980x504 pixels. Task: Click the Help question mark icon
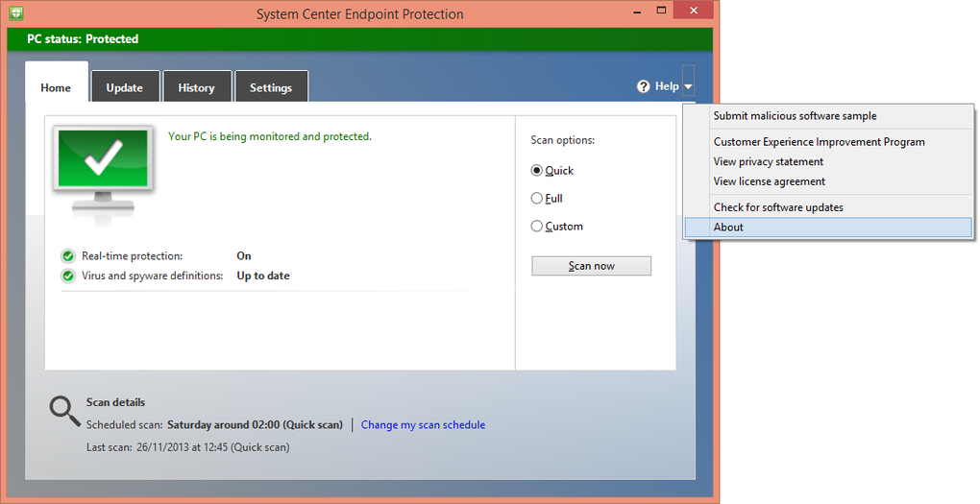[x=643, y=86]
